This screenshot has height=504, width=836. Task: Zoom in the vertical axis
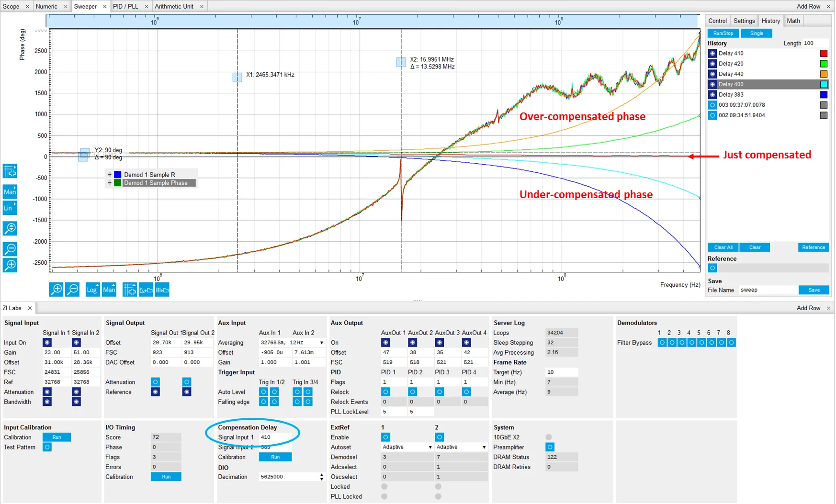pos(10,265)
